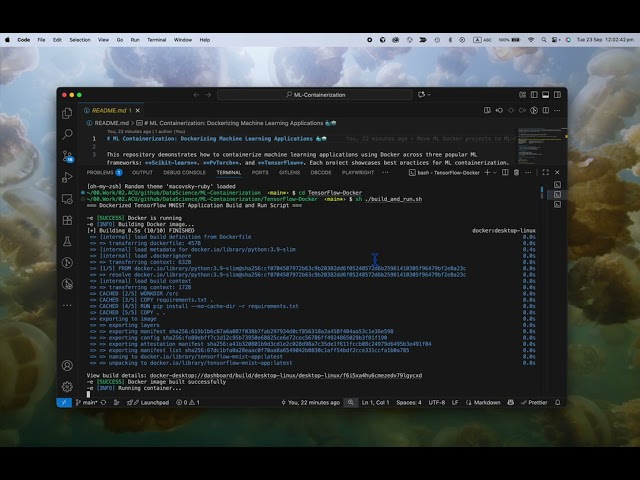Split the terminal panel

point(505,173)
